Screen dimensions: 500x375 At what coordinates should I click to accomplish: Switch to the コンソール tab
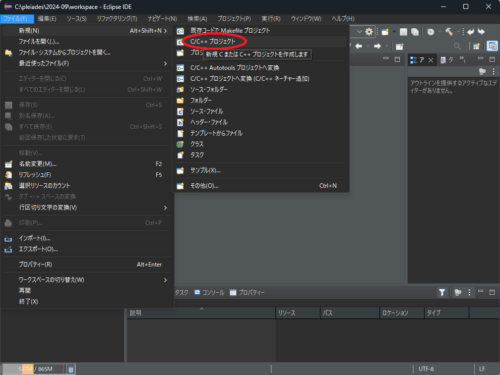point(209,293)
